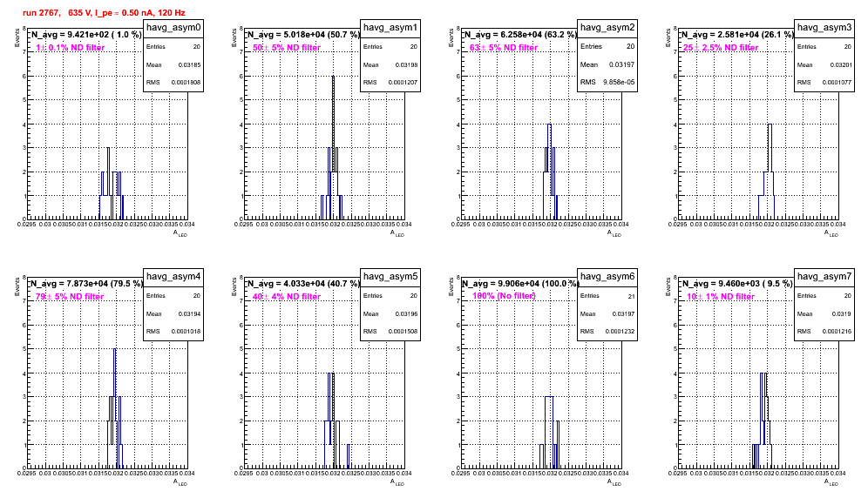Click the 100% (No filter) label

tap(504, 296)
